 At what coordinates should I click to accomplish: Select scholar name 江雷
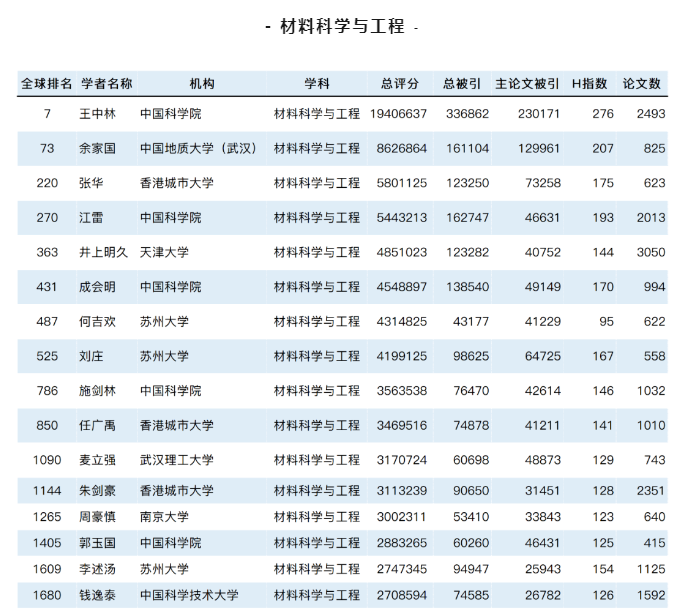(x=91, y=218)
